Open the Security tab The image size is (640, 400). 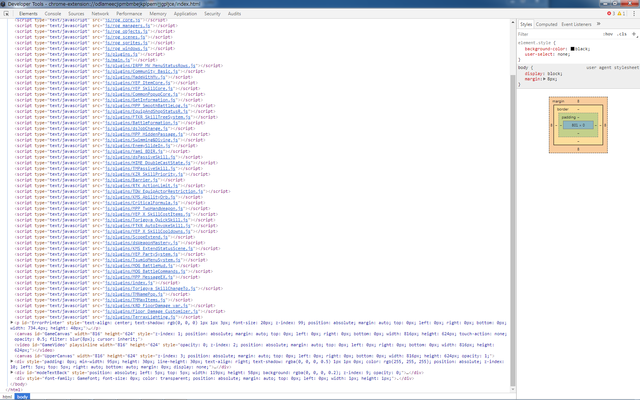point(212,13)
